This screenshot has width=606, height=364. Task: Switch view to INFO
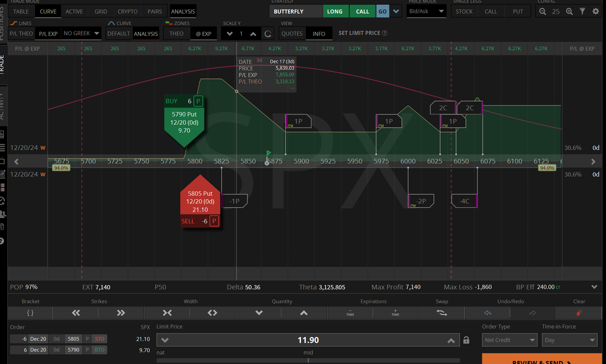319,34
